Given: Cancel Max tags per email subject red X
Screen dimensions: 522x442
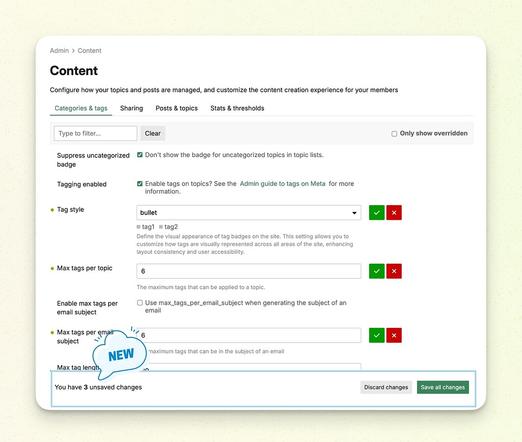Looking at the screenshot, I should click(x=394, y=335).
